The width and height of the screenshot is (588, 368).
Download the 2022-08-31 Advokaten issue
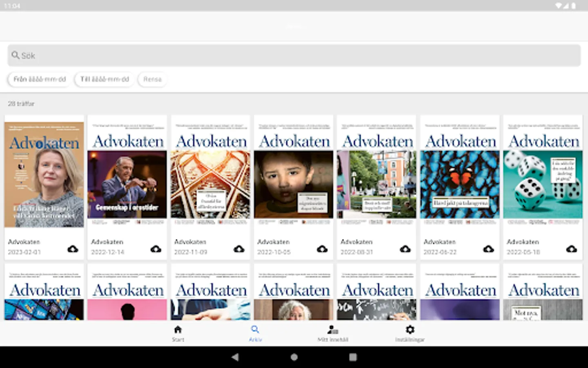tap(405, 249)
